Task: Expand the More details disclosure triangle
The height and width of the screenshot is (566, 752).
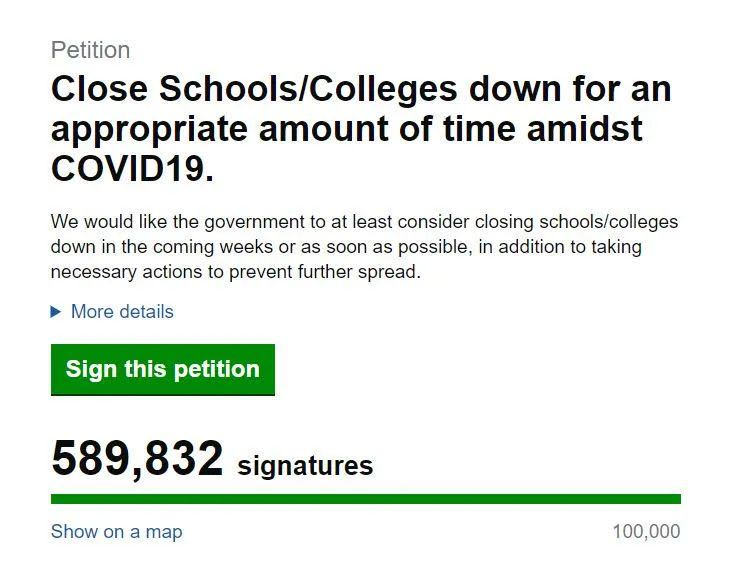Action: (x=56, y=312)
